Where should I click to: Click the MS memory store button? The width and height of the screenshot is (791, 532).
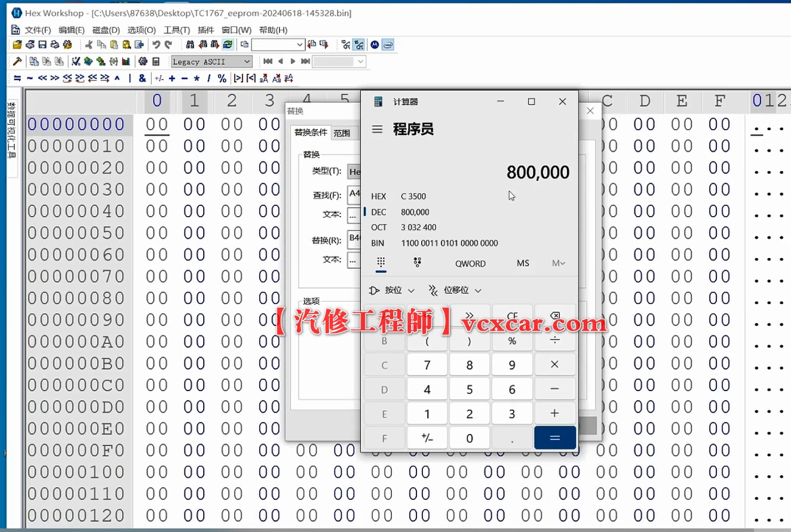pyautogui.click(x=523, y=263)
